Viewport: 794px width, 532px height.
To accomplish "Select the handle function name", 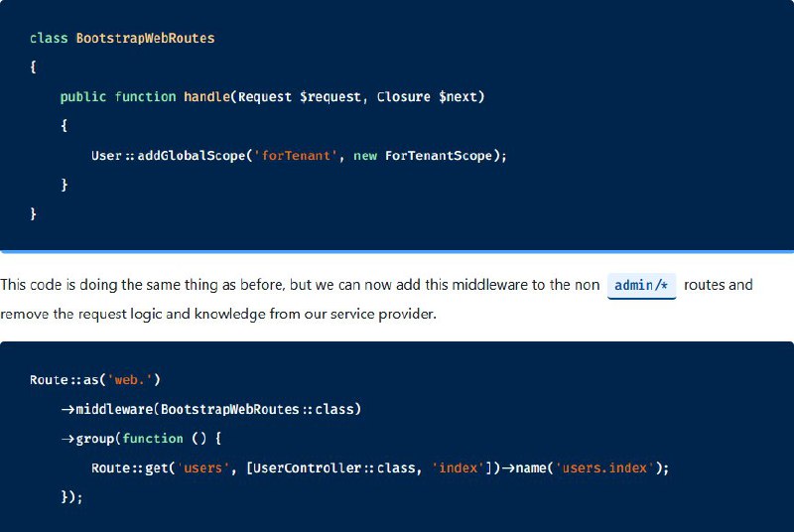I will 206,96.
